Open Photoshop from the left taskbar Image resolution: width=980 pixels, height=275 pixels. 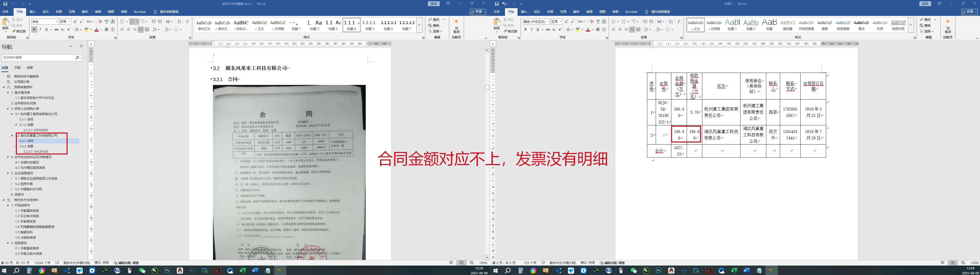167,270
